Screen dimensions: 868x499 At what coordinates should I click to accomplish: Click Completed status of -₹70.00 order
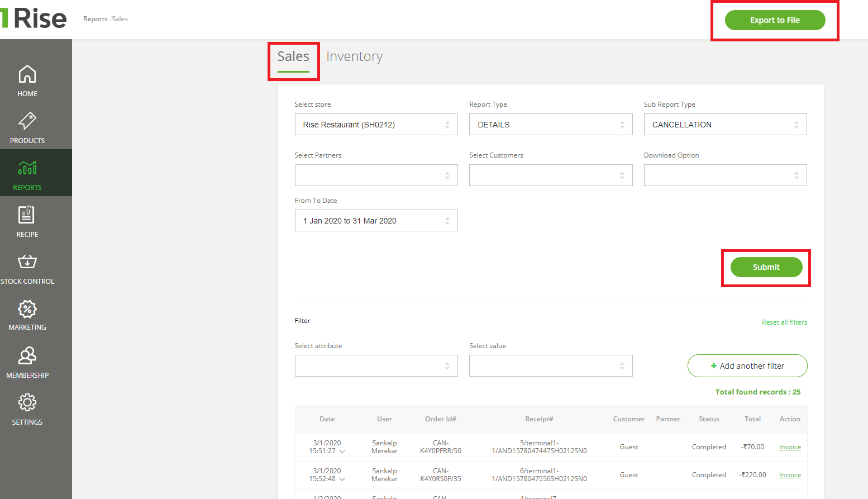(x=709, y=447)
